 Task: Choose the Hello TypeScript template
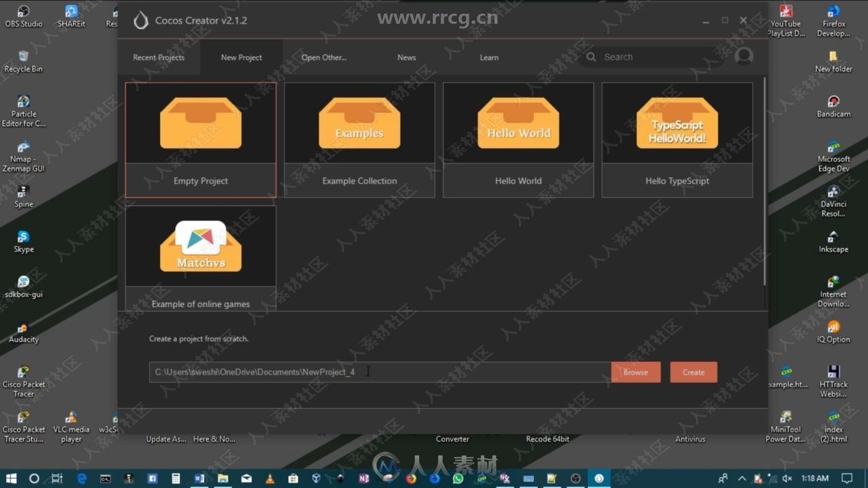(677, 140)
